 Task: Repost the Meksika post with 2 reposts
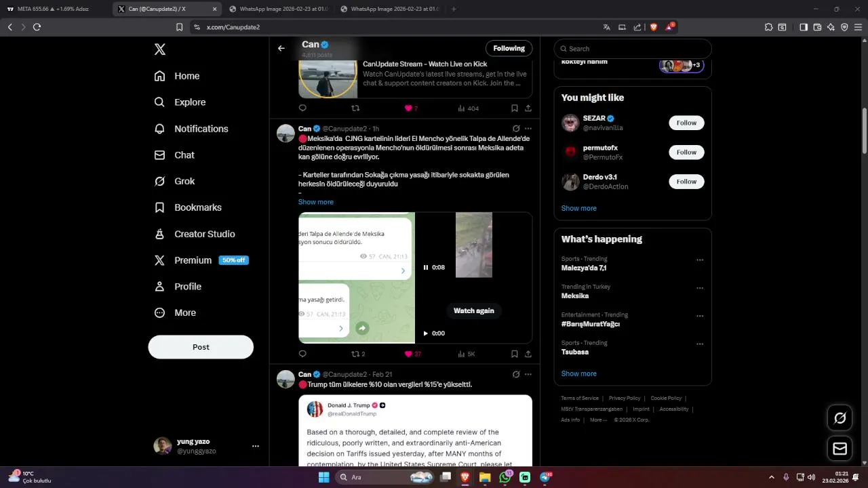pos(358,354)
